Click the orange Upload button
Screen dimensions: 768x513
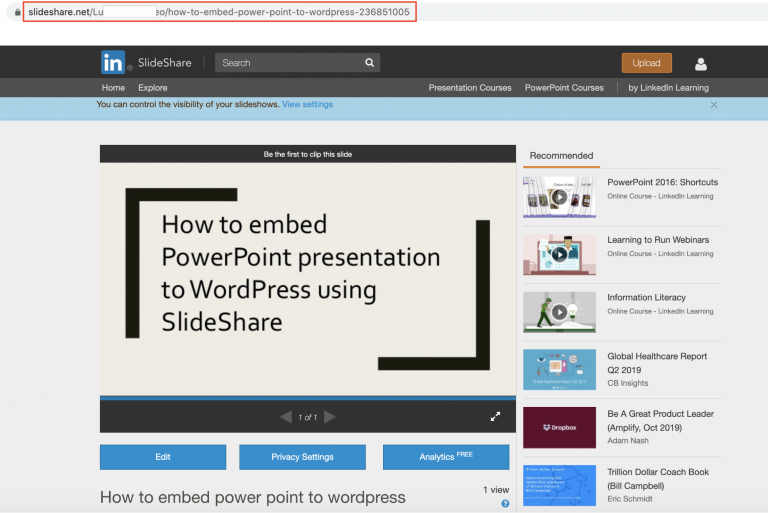pyautogui.click(x=646, y=63)
